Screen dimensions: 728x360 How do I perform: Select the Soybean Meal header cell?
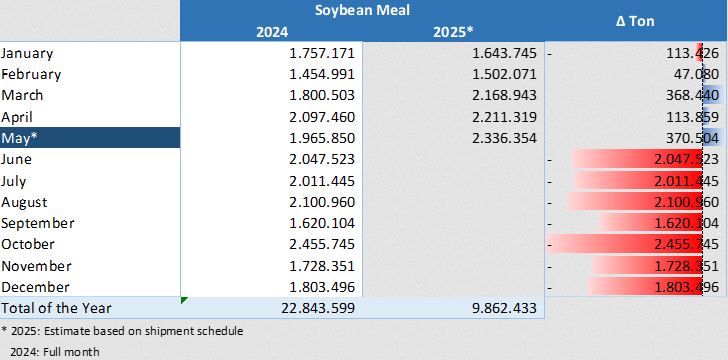pyautogui.click(x=362, y=10)
